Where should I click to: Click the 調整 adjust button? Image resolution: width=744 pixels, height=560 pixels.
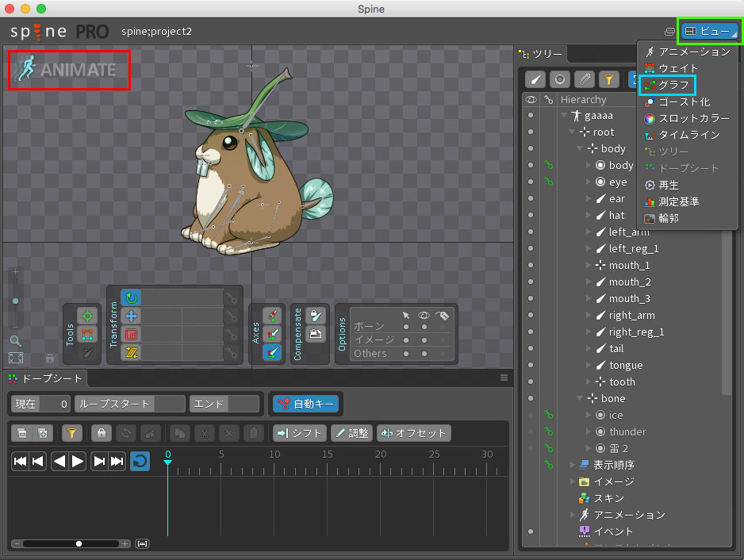pyautogui.click(x=351, y=433)
